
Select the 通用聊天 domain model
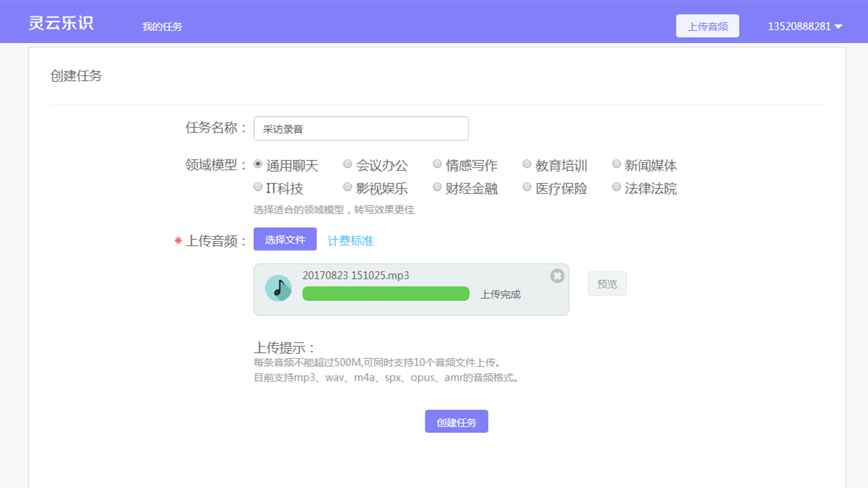click(x=258, y=164)
